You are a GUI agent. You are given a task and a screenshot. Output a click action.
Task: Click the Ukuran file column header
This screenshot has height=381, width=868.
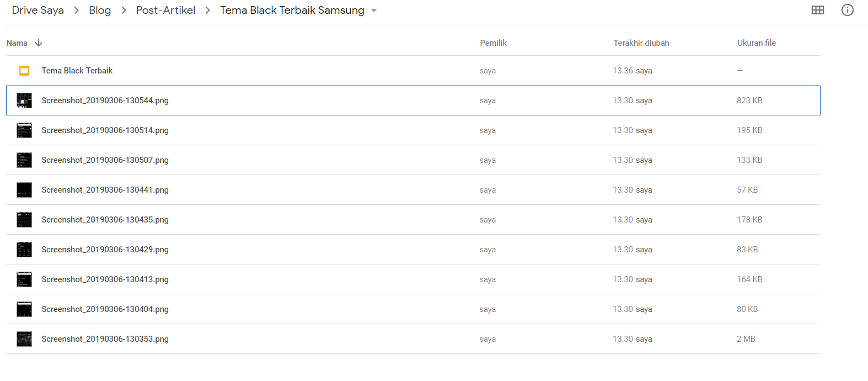pos(757,43)
